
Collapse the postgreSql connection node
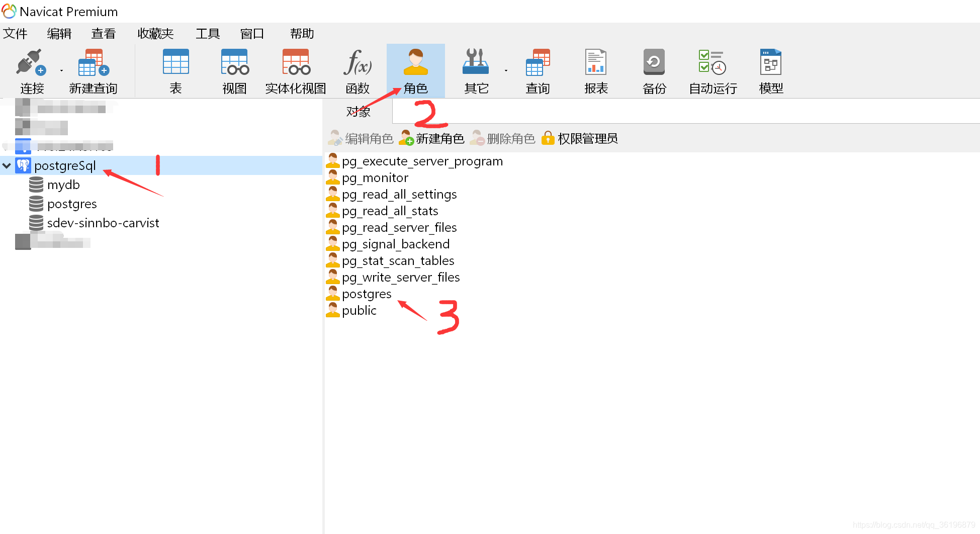pyautogui.click(x=7, y=165)
